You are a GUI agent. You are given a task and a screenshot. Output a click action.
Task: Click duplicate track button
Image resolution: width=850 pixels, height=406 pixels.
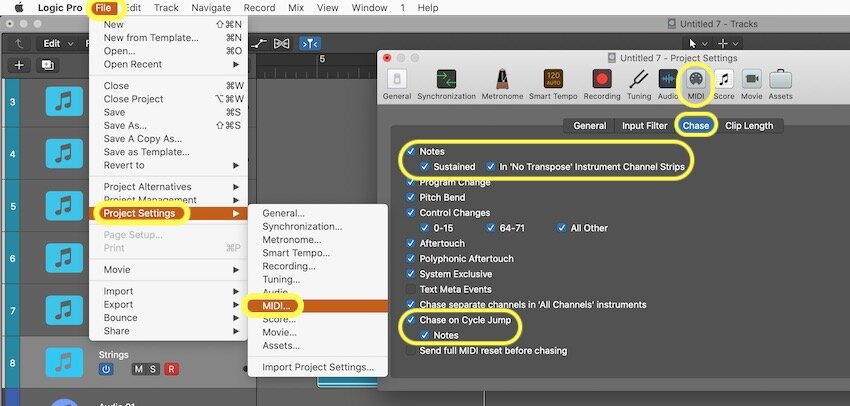pos(48,65)
